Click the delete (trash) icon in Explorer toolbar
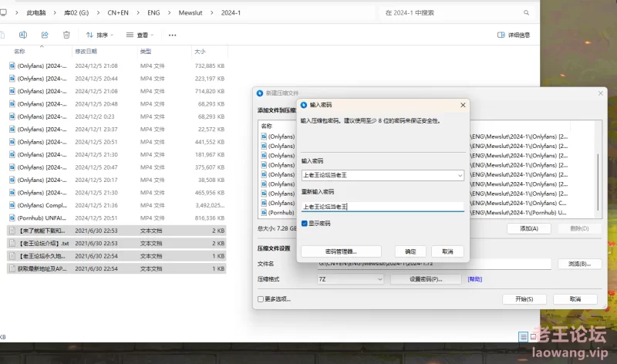This screenshot has width=617, height=364. [66, 35]
